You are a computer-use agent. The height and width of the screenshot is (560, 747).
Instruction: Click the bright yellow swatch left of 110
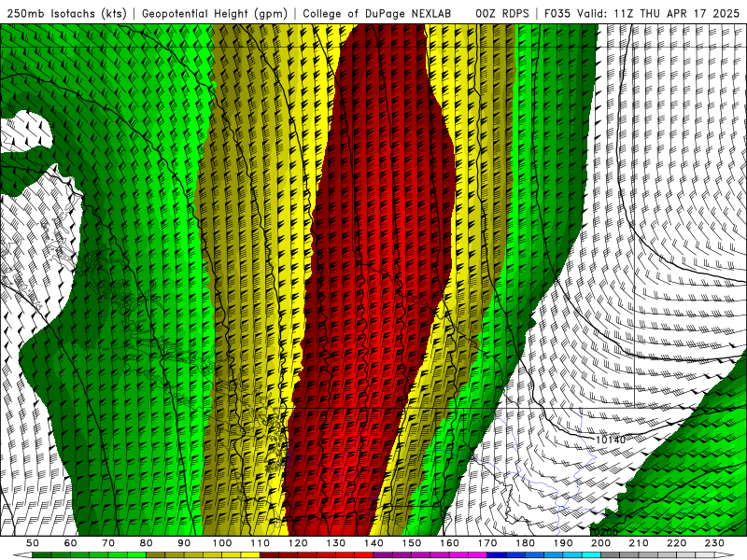click(250, 555)
